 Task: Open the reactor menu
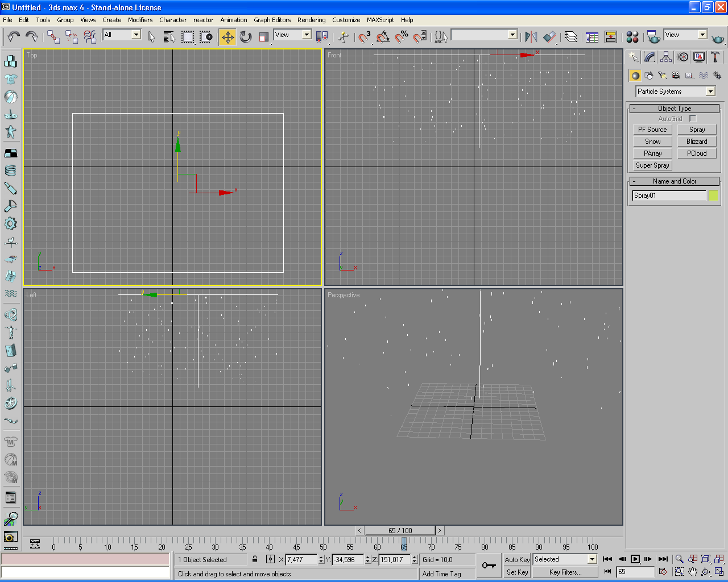(x=203, y=20)
